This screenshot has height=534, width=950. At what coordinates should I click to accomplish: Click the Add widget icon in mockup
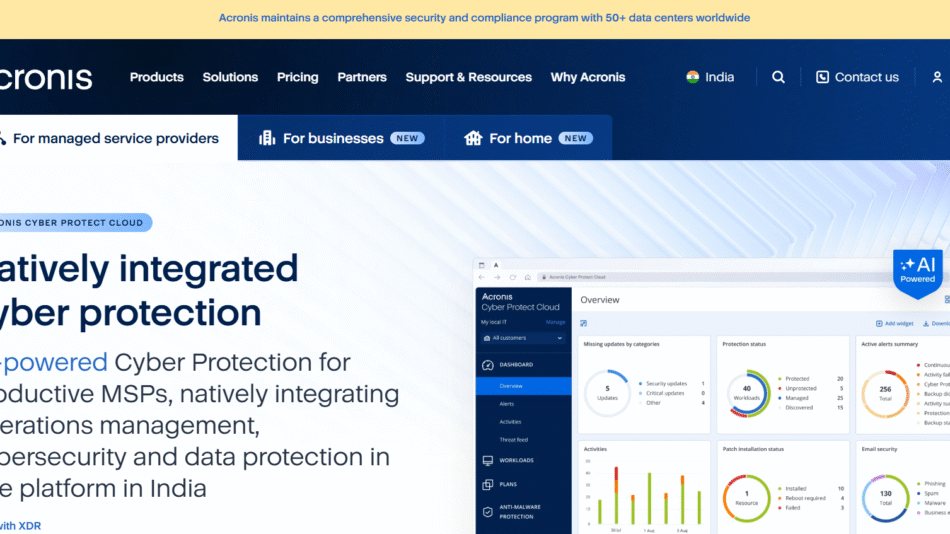pos(879,324)
